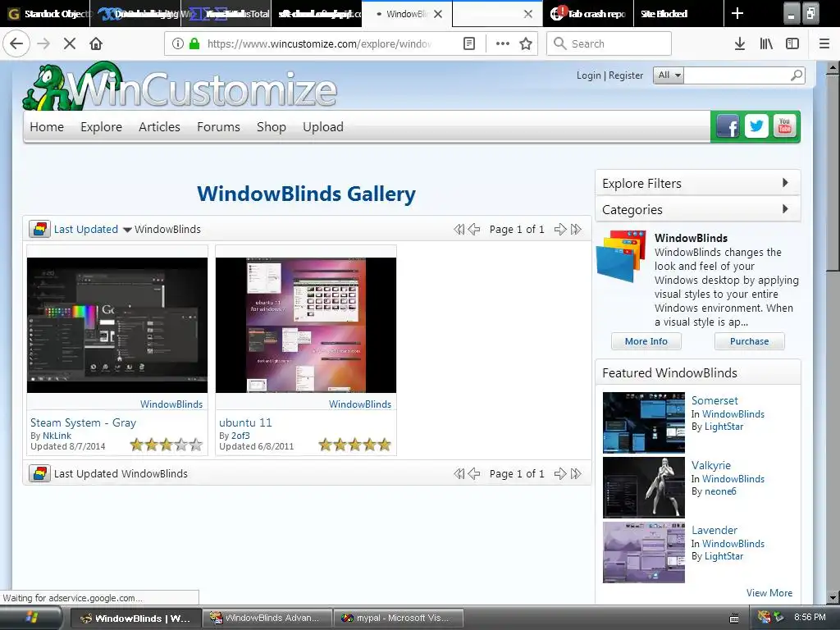Open Somerset featured skin link

714,400
